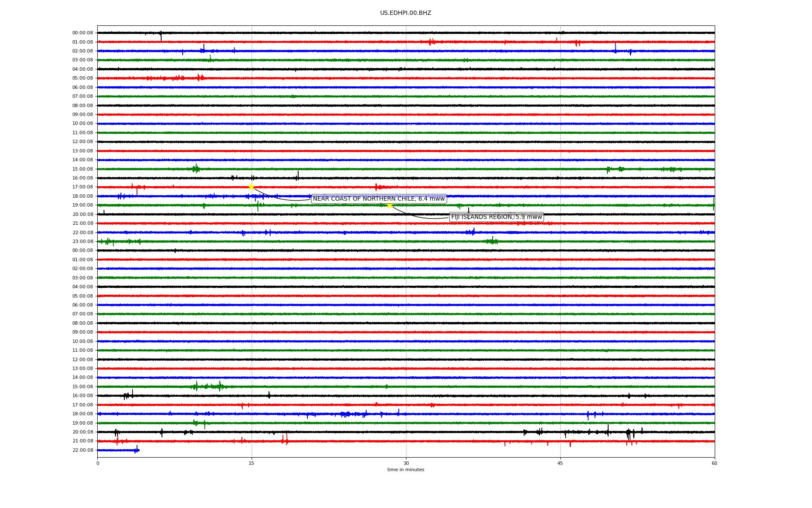Click the 60 tick label on the time axis
Screen dimensions: 812x508
point(714,463)
